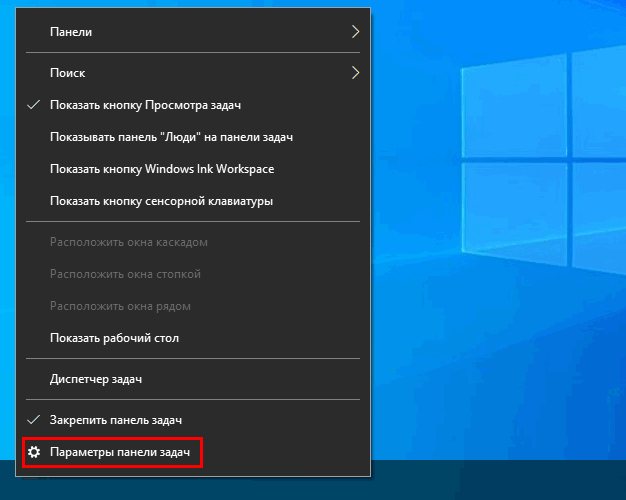626x500 pixels.
Task: Click the checkmark icon beside Показать кнопку Просмотра задач
Action: click(34, 105)
